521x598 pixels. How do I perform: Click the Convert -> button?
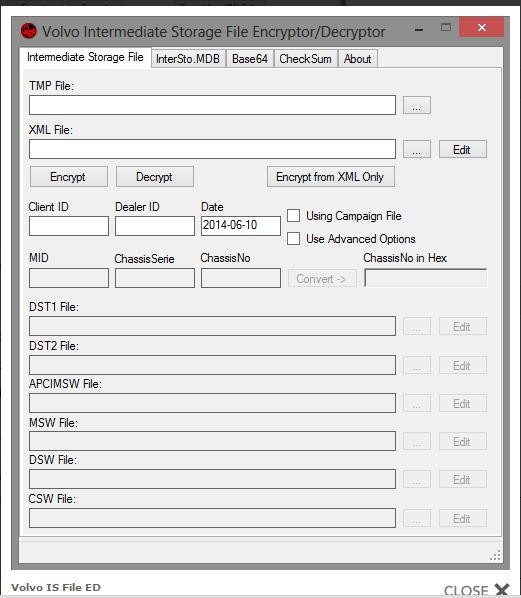point(322,279)
